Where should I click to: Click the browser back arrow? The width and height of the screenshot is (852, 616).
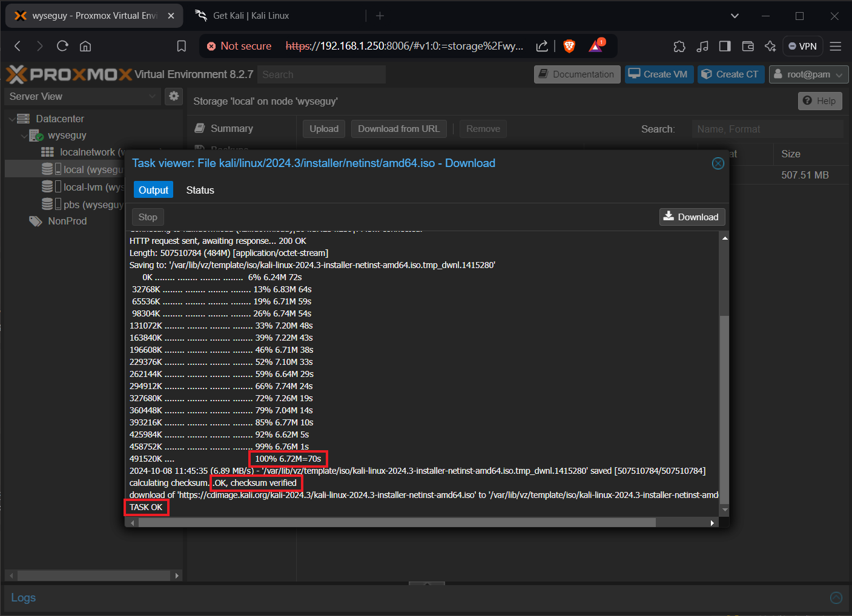tap(18, 46)
